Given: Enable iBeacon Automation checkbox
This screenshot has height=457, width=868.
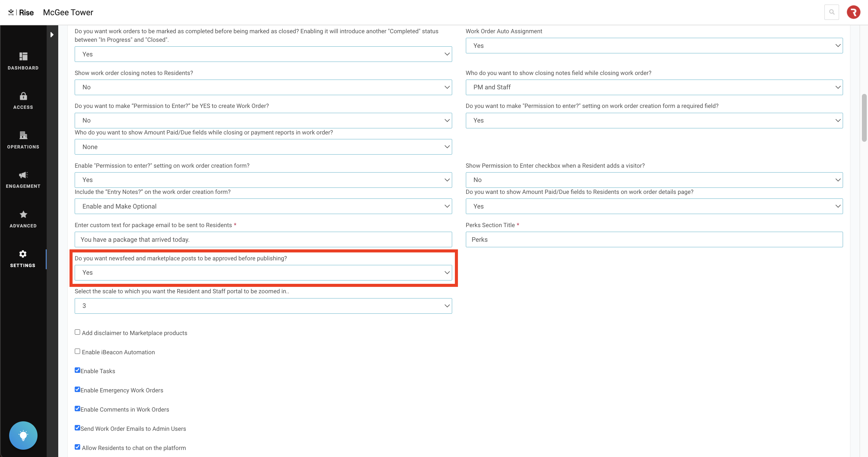Looking at the screenshot, I should pyautogui.click(x=77, y=351).
